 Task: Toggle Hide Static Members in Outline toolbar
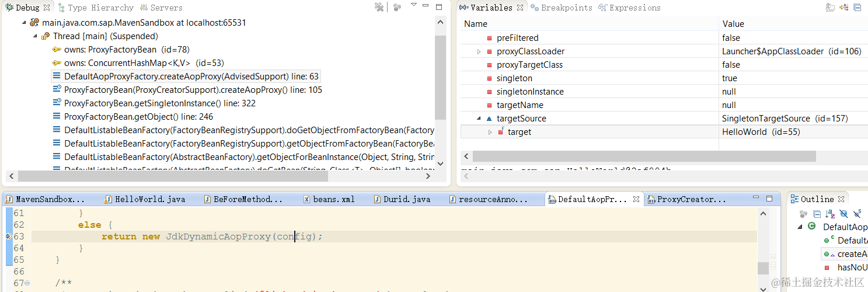[857, 214]
